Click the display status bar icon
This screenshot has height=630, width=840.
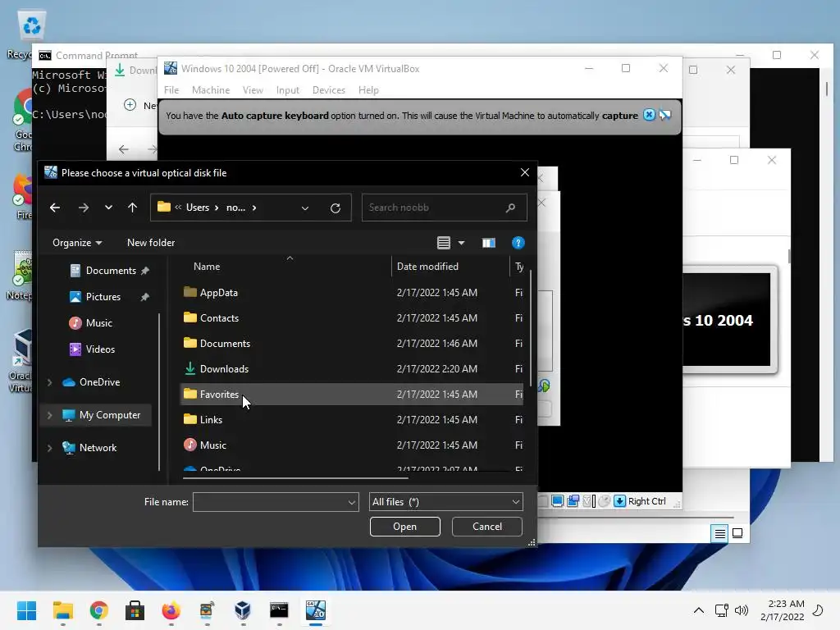(x=558, y=501)
